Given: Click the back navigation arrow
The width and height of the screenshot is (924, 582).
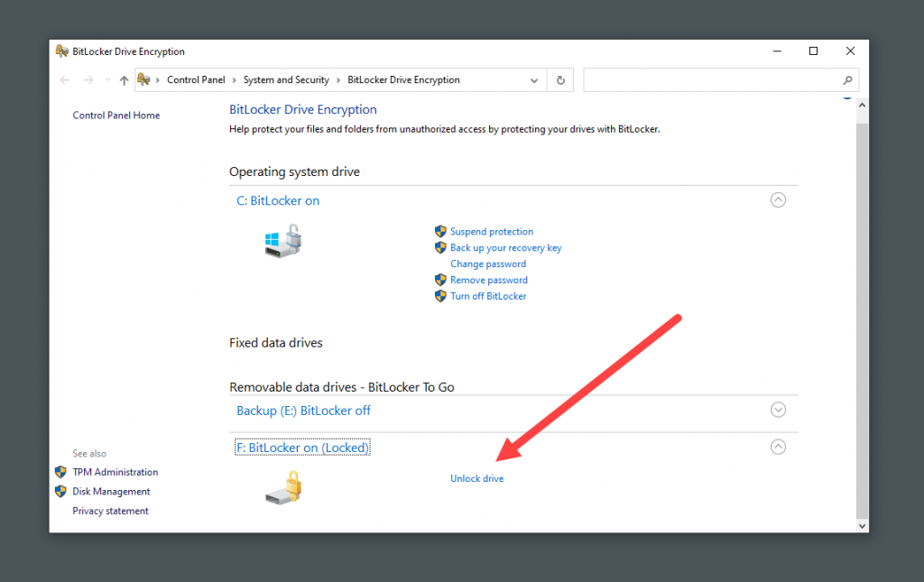Looking at the screenshot, I should (x=65, y=80).
